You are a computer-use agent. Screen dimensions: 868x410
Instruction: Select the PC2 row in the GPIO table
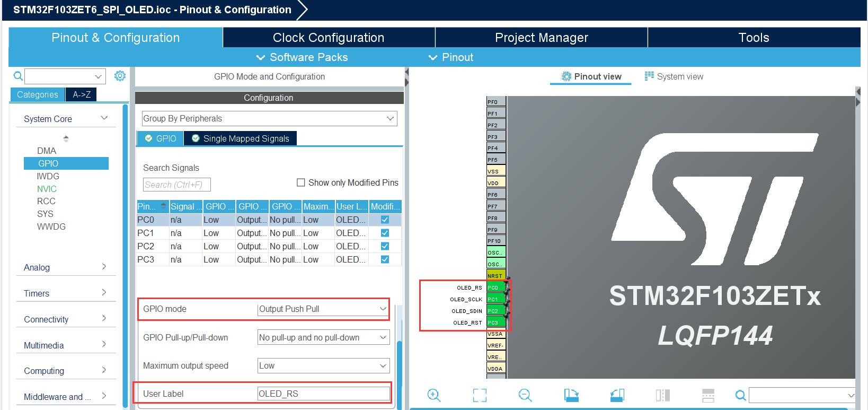[269, 246]
